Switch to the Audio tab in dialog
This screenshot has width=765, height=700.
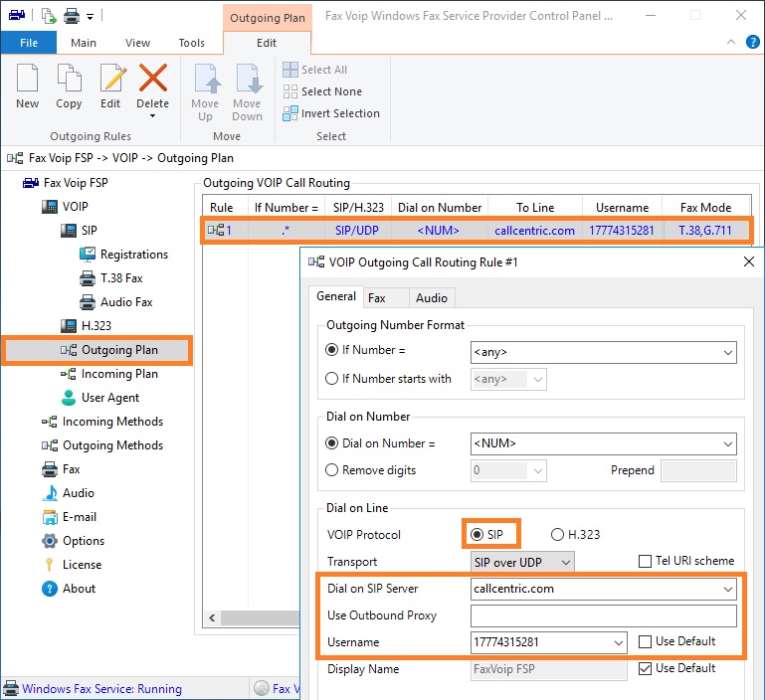[x=432, y=298]
